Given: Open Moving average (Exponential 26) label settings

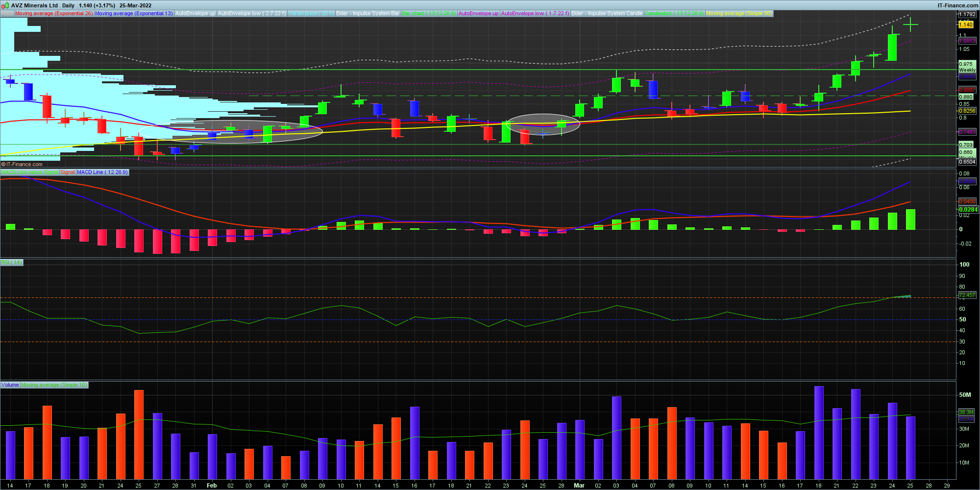Looking at the screenshot, I should point(53,13).
